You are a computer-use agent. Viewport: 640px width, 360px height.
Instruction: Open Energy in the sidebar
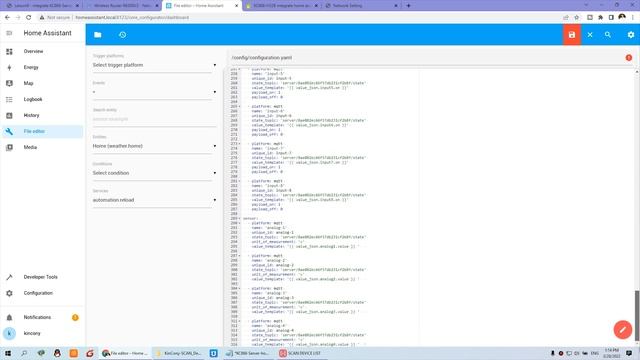tap(42, 67)
